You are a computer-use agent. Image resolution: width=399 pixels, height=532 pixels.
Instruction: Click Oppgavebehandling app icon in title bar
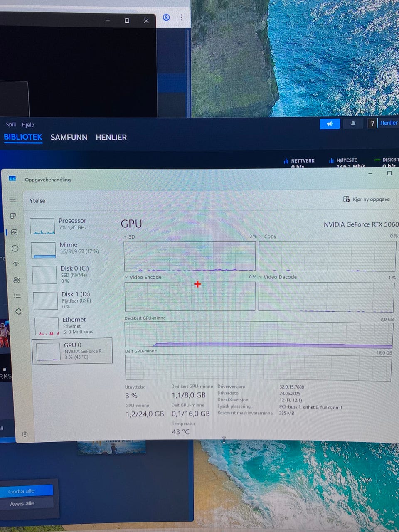(x=12, y=179)
